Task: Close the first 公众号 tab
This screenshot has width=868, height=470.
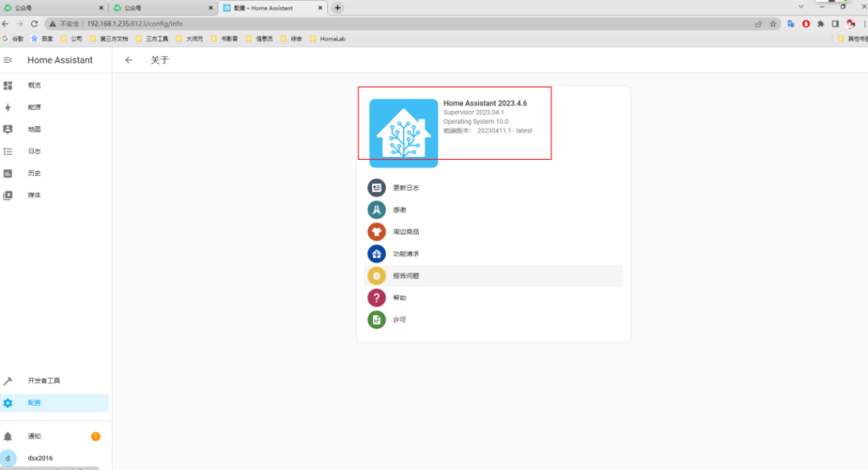Action: pos(101,8)
